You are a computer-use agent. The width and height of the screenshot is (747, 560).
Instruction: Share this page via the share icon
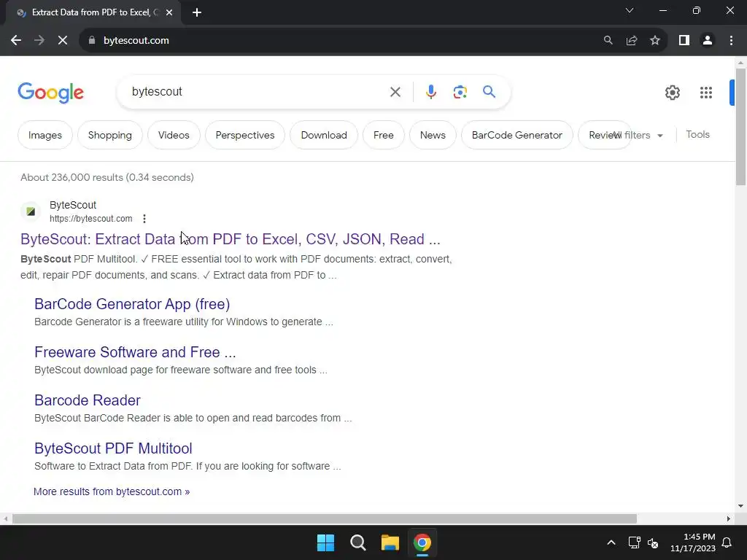[632, 41]
